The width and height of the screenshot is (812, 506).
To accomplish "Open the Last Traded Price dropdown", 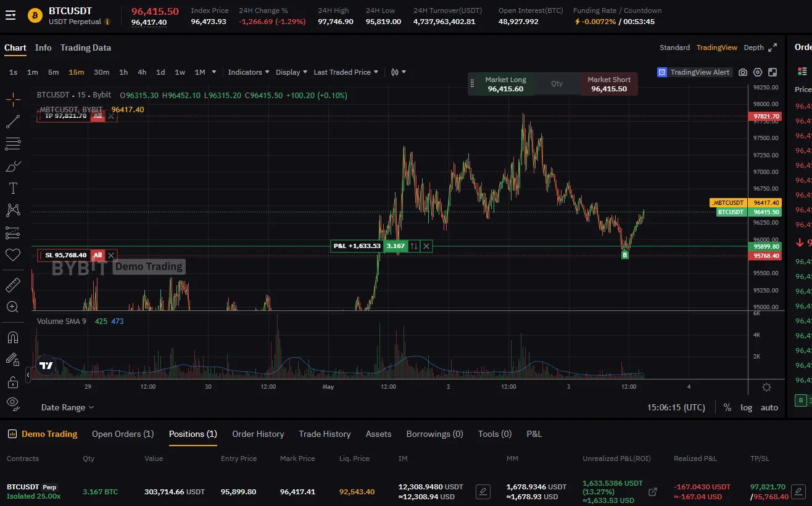I will coord(346,72).
